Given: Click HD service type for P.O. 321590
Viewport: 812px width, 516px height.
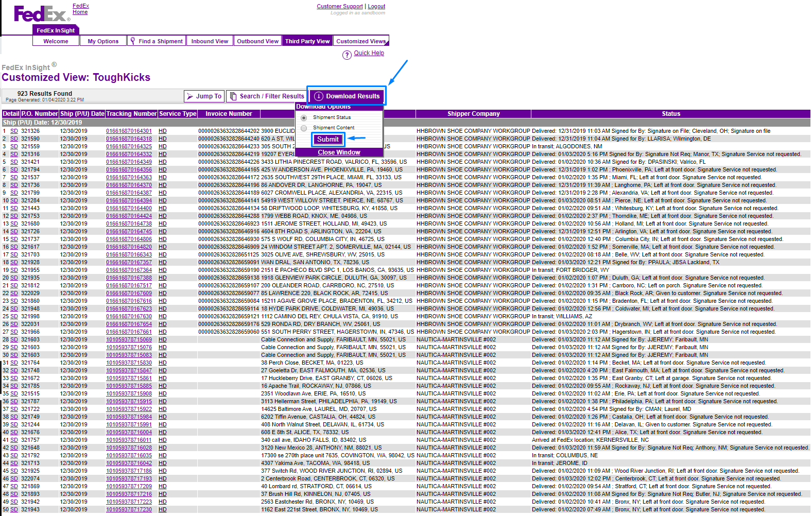Looking at the screenshot, I should point(163,139).
